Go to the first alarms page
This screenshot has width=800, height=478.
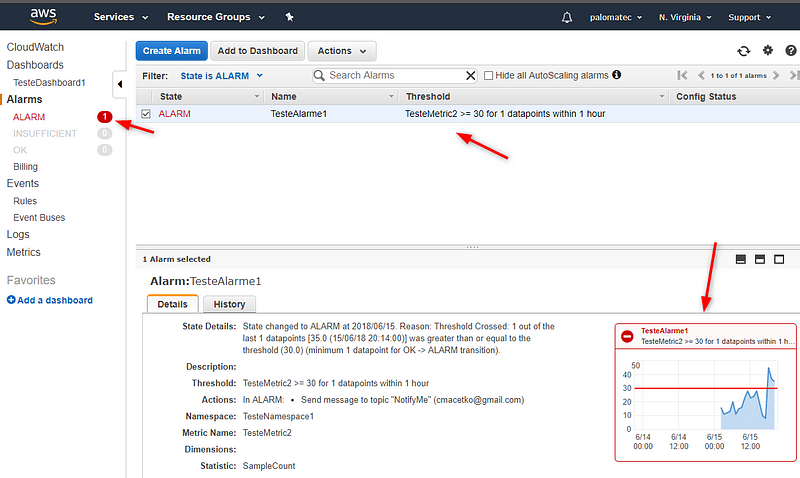click(682, 76)
